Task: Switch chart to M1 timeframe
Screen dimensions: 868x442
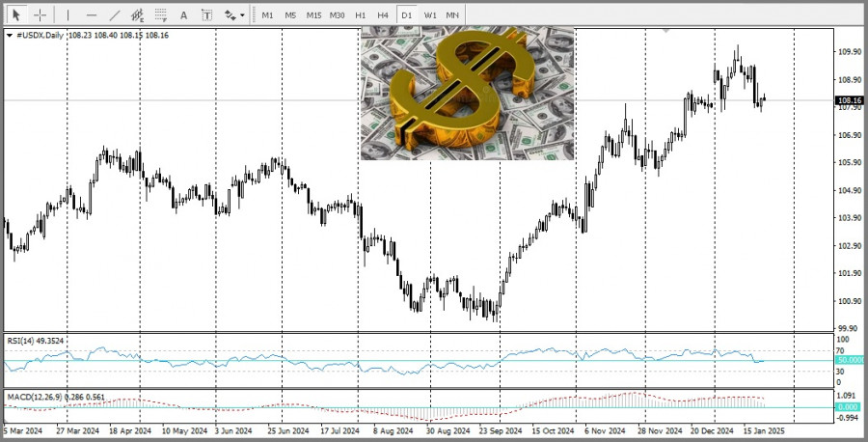Action: coord(267,15)
